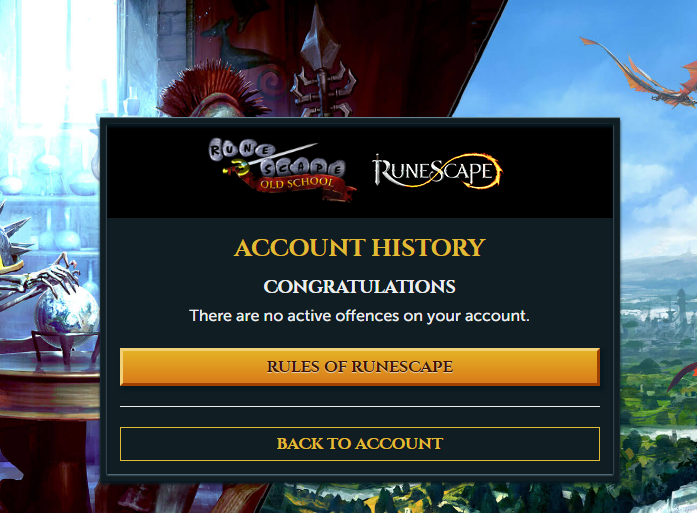Click the black header banner of dialog
This screenshot has width=697, height=513.
[360, 172]
